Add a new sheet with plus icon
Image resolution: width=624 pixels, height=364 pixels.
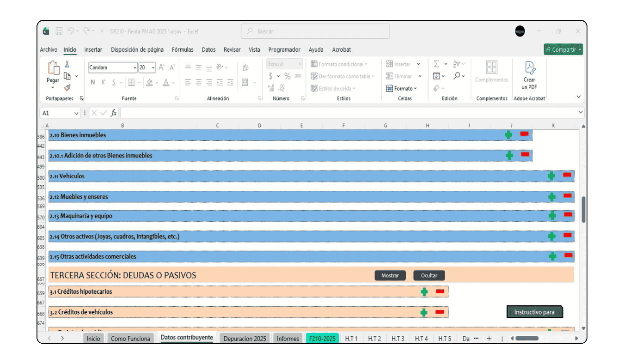coord(489,339)
